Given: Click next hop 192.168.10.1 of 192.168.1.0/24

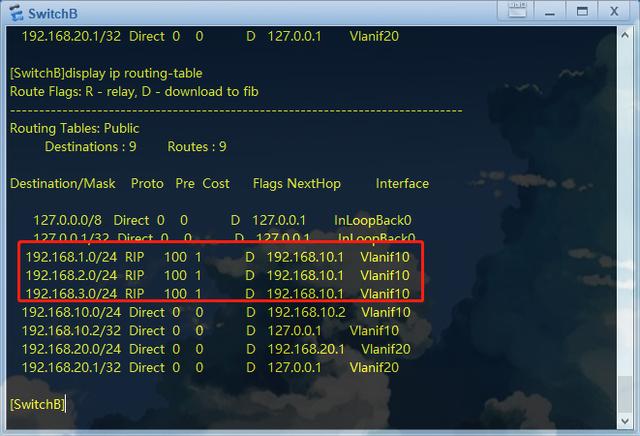Looking at the screenshot, I should click(x=305, y=257).
